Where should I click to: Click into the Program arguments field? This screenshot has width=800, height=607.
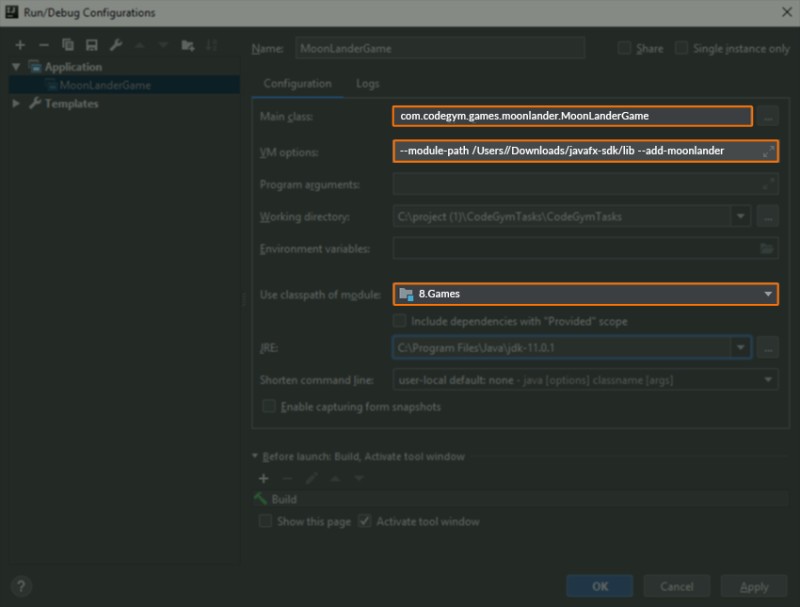[x=580, y=185]
